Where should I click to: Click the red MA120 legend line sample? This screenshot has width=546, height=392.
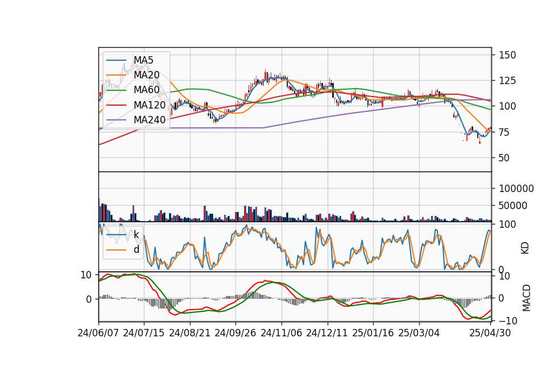coord(116,105)
